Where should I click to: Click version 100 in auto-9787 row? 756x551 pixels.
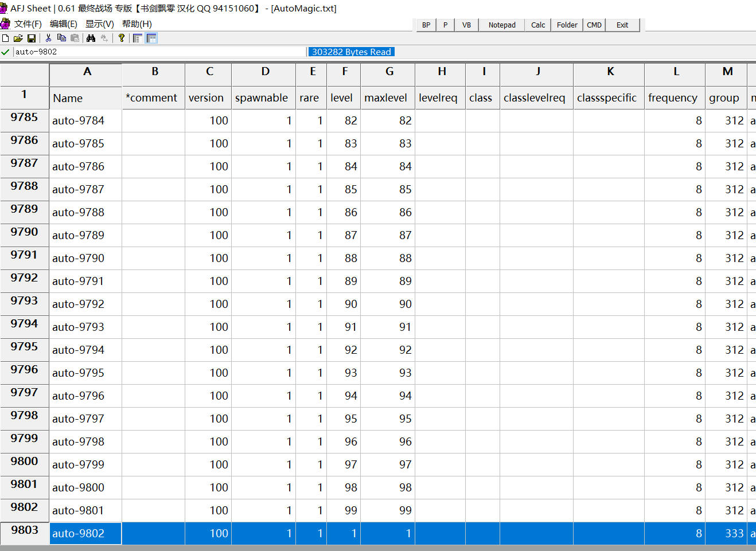point(208,189)
